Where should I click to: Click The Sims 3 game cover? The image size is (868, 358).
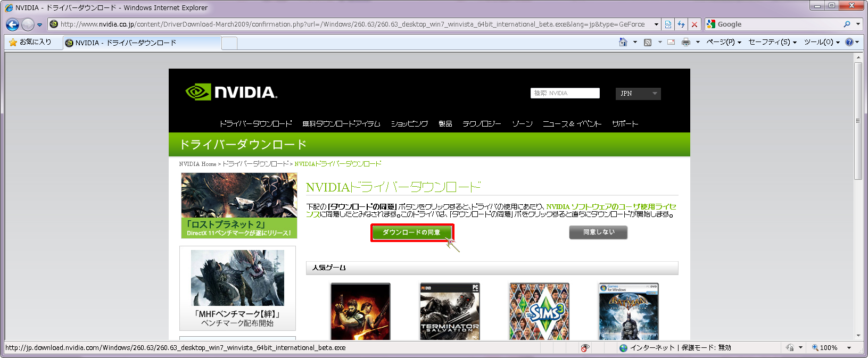tap(539, 311)
